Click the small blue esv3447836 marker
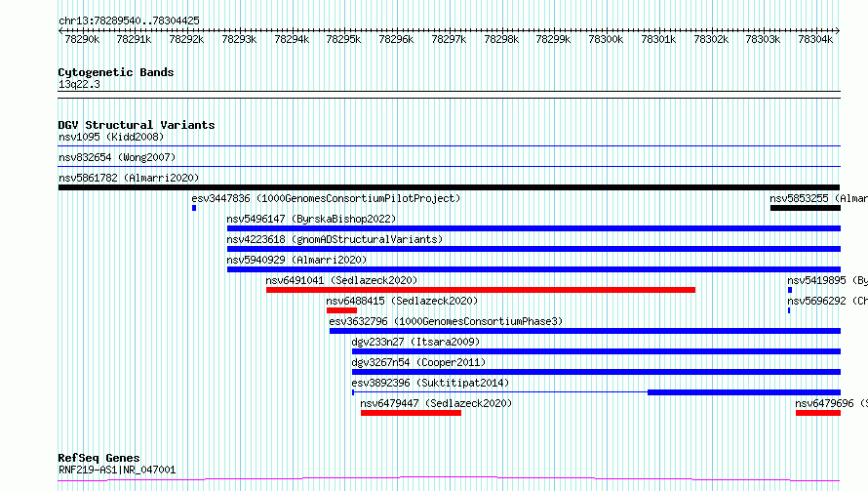Image resolution: width=868 pixels, height=491 pixels. [x=194, y=208]
